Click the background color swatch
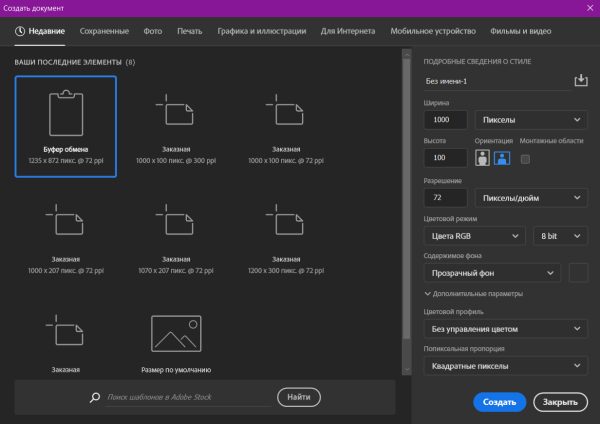The height and width of the screenshot is (424, 600). 578,272
